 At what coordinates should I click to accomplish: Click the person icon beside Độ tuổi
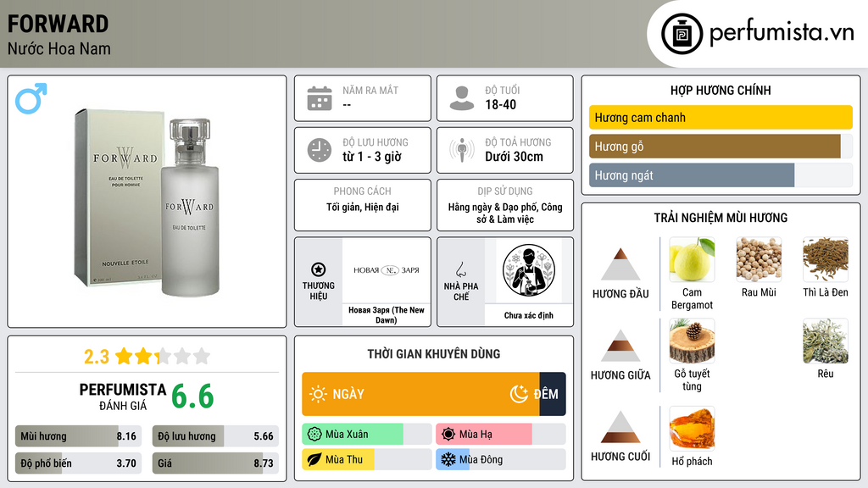pos(462,98)
